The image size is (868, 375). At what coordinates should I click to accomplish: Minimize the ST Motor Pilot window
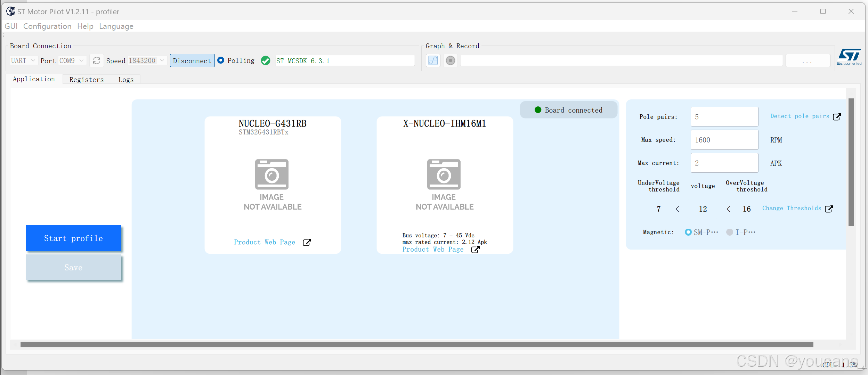[x=795, y=11]
